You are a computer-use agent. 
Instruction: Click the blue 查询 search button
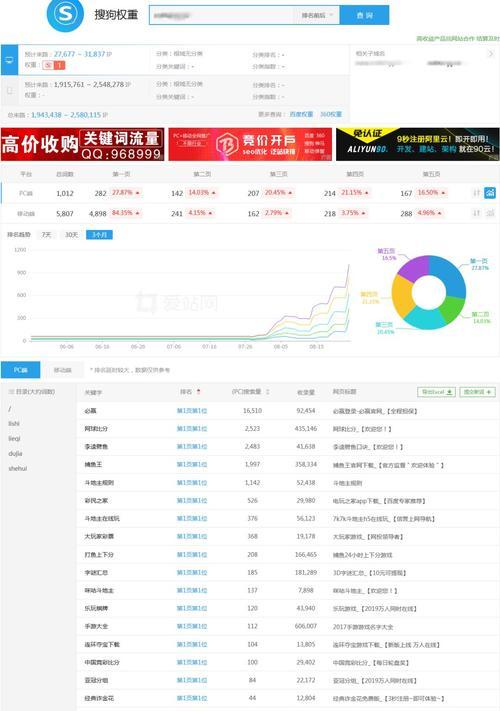coord(364,15)
